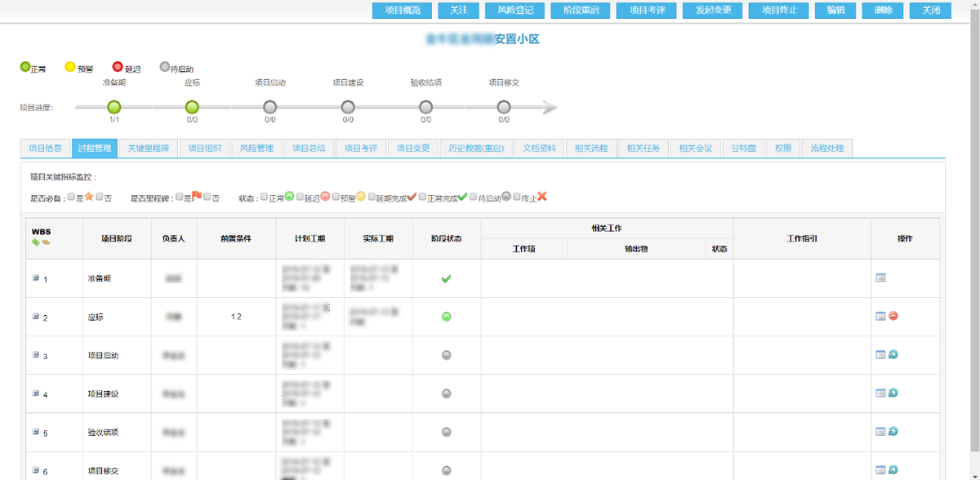The image size is (980, 480).
Task: Click the 发起变更 button
Action: (713, 11)
